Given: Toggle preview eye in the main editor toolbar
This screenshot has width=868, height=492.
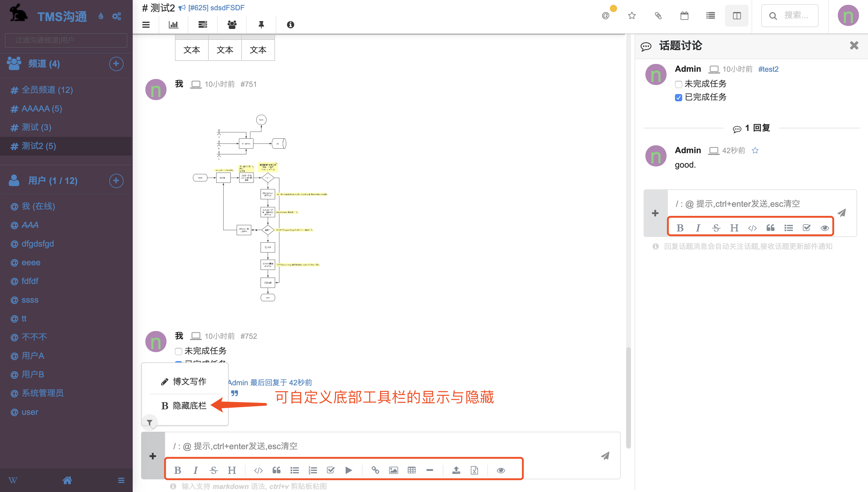Looking at the screenshot, I should pyautogui.click(x=501, y=470).
